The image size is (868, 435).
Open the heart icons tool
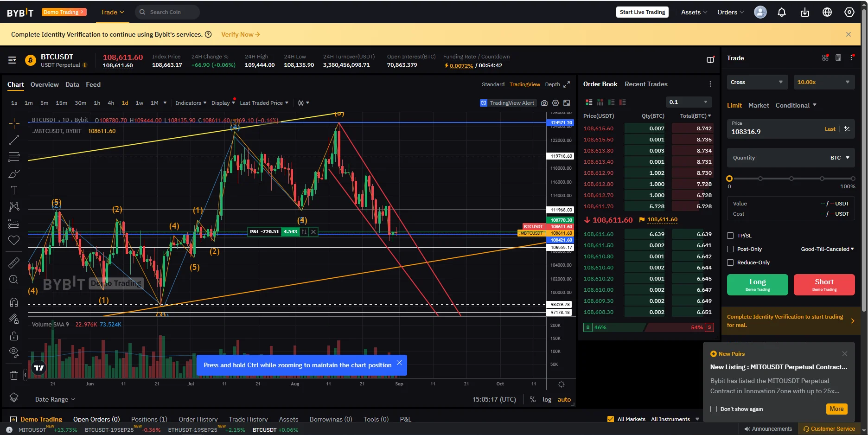(14, 240)
